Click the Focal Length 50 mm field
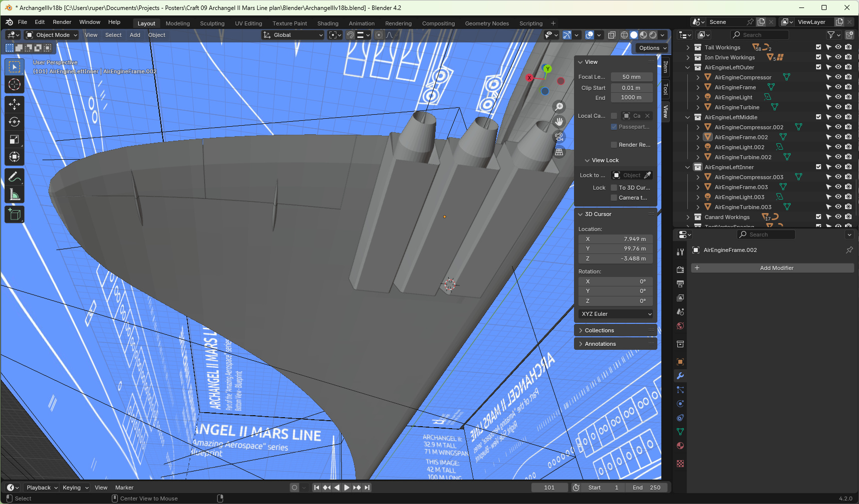This screenshot has width=859, height=504. click(x=631, y=77)
